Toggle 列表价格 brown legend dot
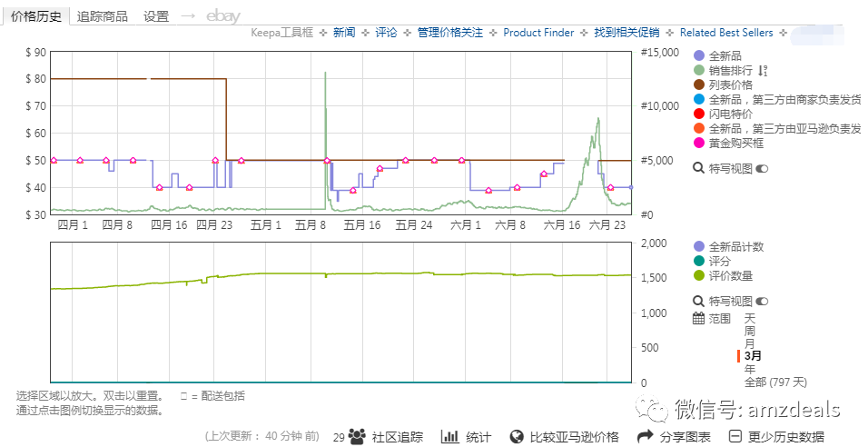Viewport: 868px width, 447px height. (699, 84)
